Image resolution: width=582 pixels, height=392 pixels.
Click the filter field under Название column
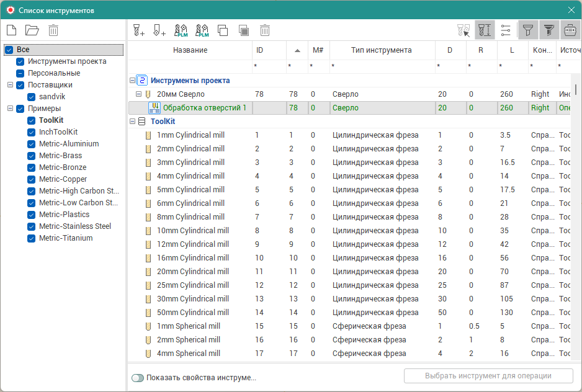click(x=190, y=66)
